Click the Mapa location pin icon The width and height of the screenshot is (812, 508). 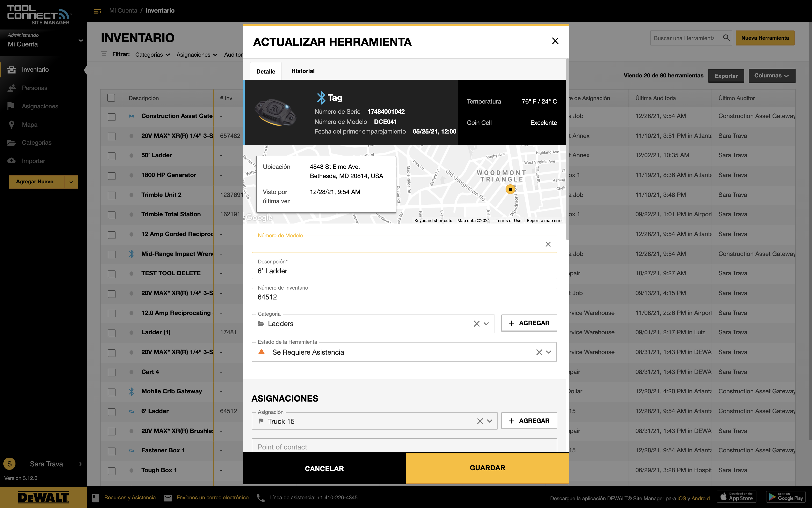tap(11, 124)
